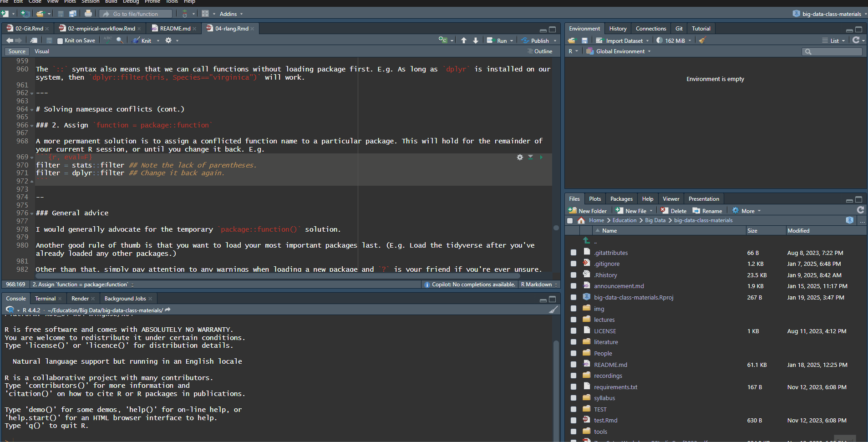Click the Load workspace icon in Environment pane
868x442 pixels.
click(x=572, y=41)
